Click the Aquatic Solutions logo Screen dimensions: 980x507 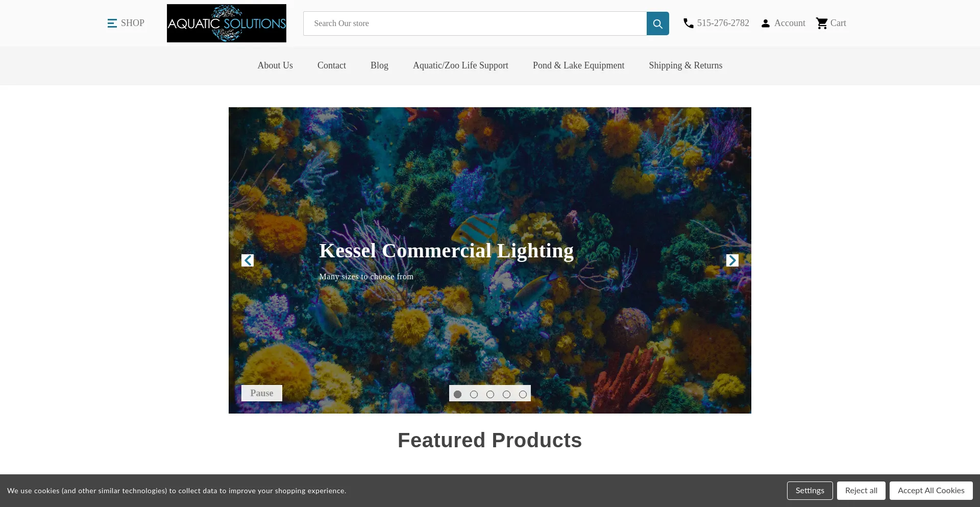coord(227,23)
